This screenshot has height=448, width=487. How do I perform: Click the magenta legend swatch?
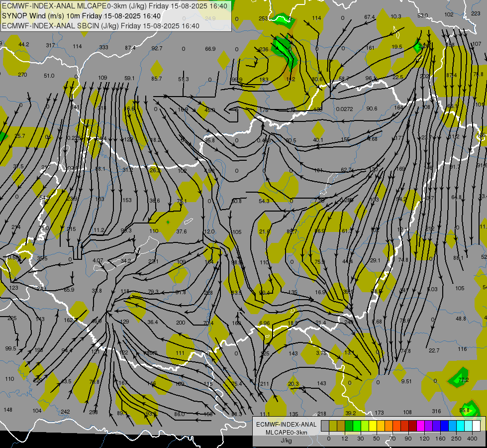point(420,426)
